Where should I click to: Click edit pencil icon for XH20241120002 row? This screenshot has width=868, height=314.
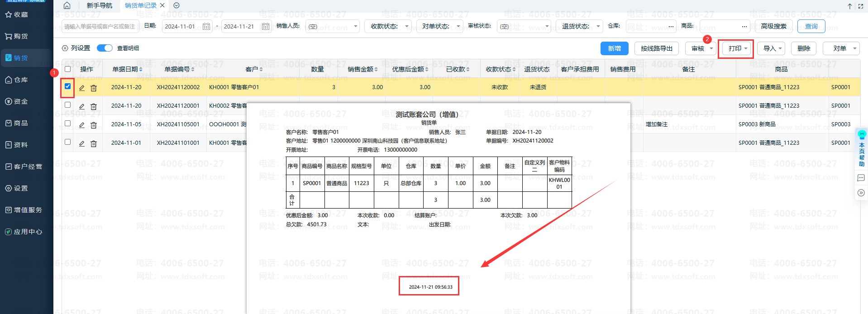tap(82, 88)
